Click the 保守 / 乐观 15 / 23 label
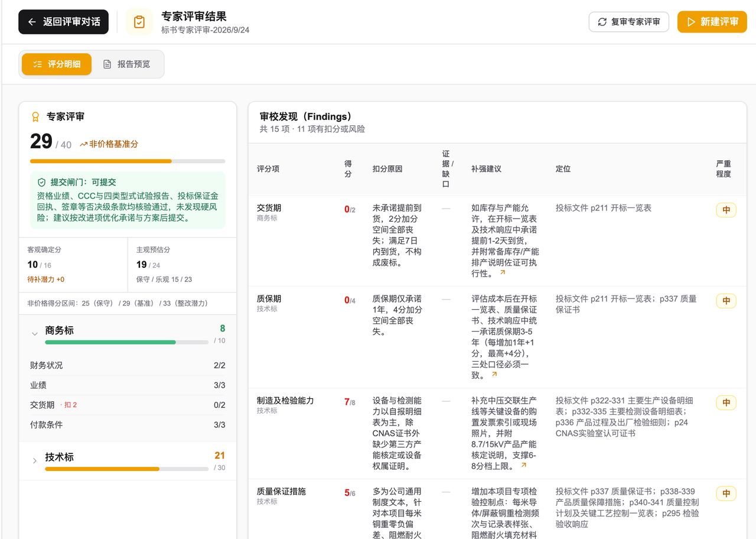The image size is (756, 539). 164,280
